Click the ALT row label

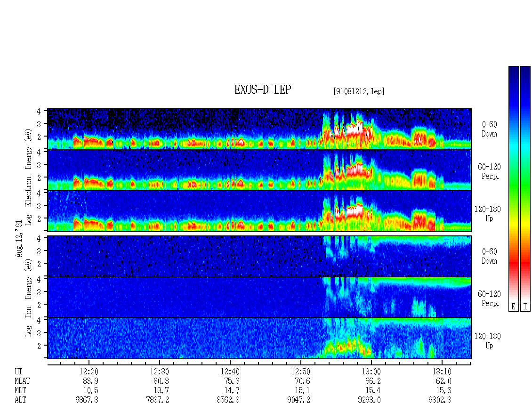point(20,400)
